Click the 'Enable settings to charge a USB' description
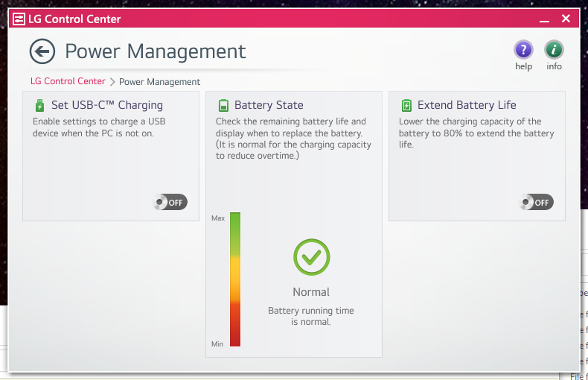 click(99, 127)
